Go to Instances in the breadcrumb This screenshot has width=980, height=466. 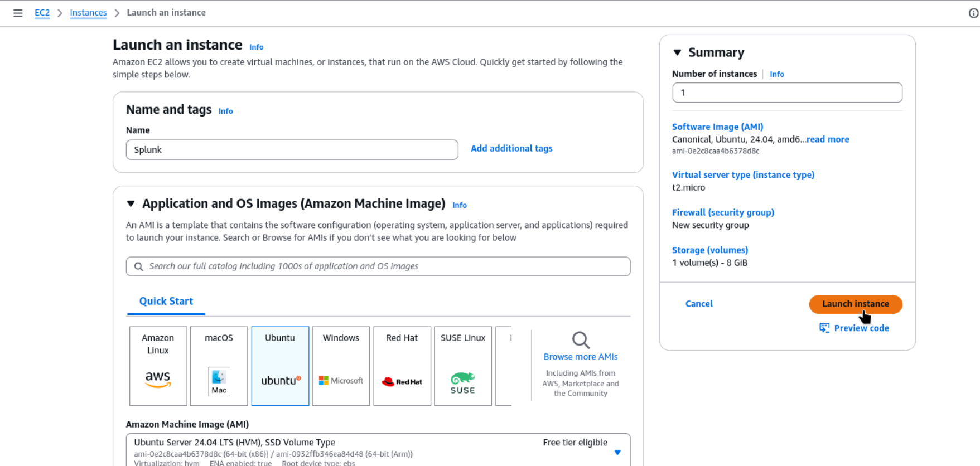point(88,13)
